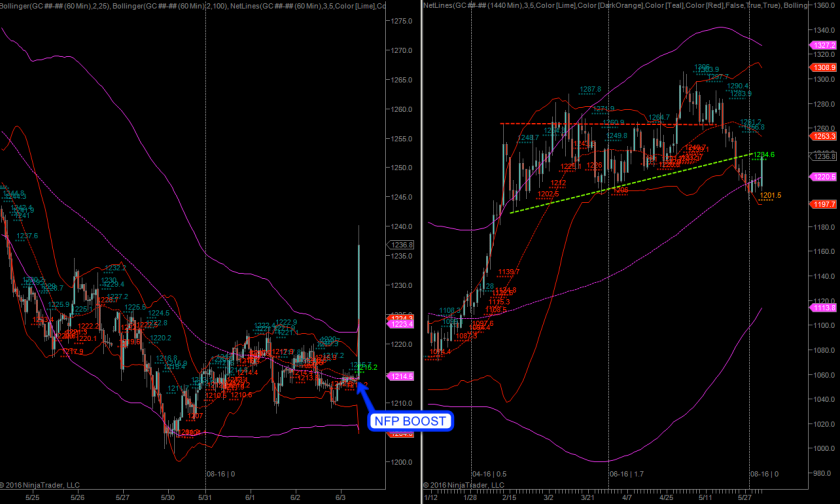
Task: Select the 1260.0 label on left price axis
Action: click(402, 109)
